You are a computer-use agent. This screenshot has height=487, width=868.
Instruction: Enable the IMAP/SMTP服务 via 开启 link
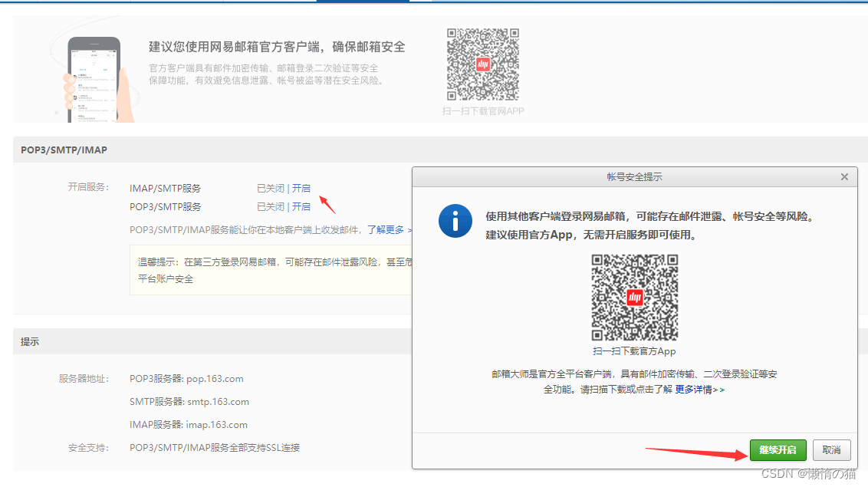[301, 188]
